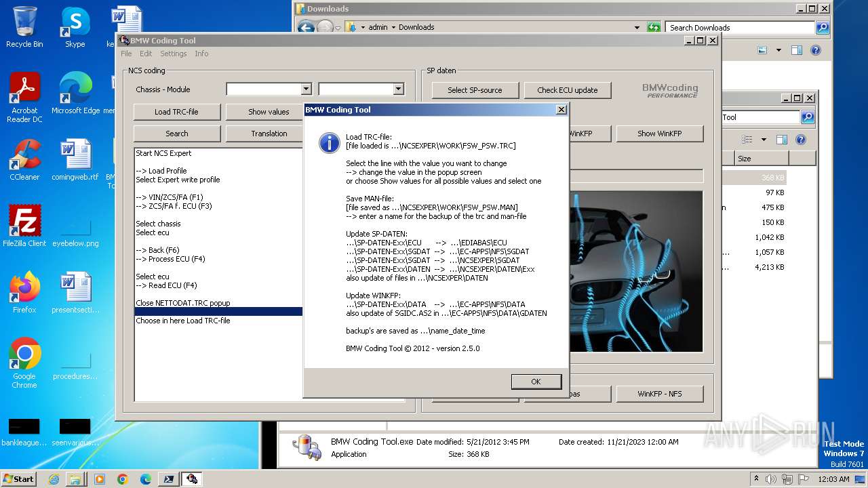The width and height of the screenshot is (868, 488).
Task: Open the Skype desktop icon
Action: click(x=75, y=27)
